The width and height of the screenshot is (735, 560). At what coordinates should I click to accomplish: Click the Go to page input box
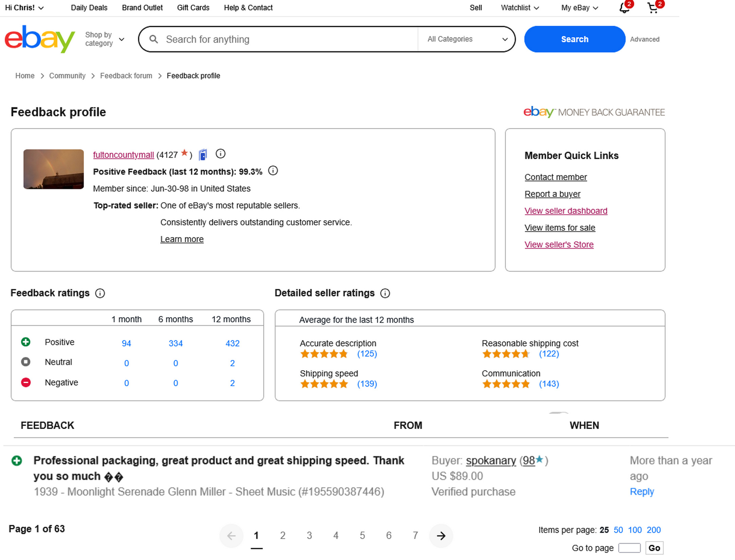coord(629,548)
